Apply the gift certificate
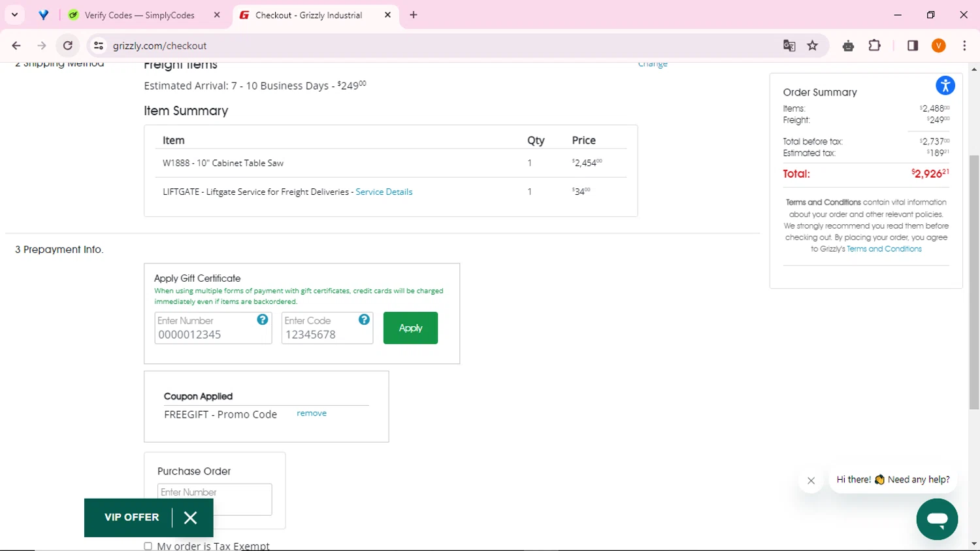 tap(410, 328)
